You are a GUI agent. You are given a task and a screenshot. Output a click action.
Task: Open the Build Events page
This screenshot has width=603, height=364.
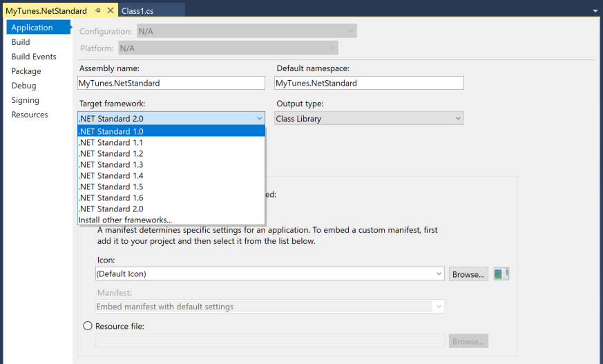(x=34, y=57)
